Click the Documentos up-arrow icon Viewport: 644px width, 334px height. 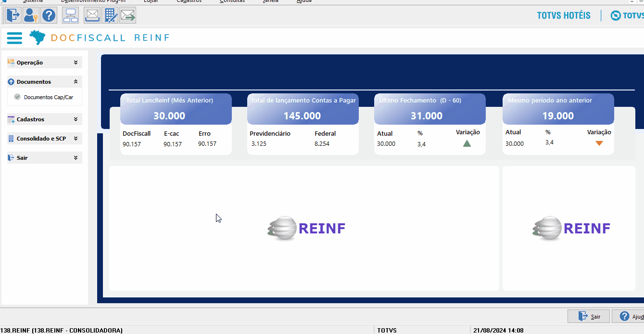coord(11,82)
